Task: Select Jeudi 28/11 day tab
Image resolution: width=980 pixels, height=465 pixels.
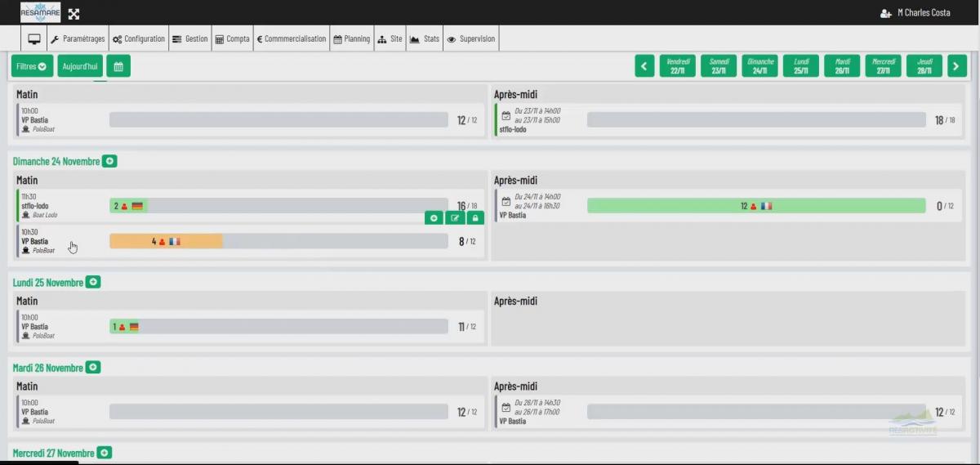Action: coord(924,66)
